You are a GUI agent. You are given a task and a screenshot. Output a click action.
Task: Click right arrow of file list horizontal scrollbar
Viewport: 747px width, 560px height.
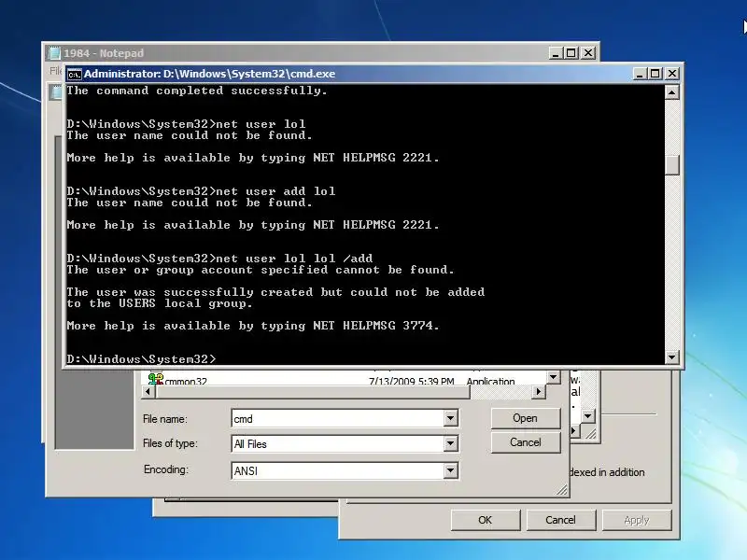[x=539, y=391]
